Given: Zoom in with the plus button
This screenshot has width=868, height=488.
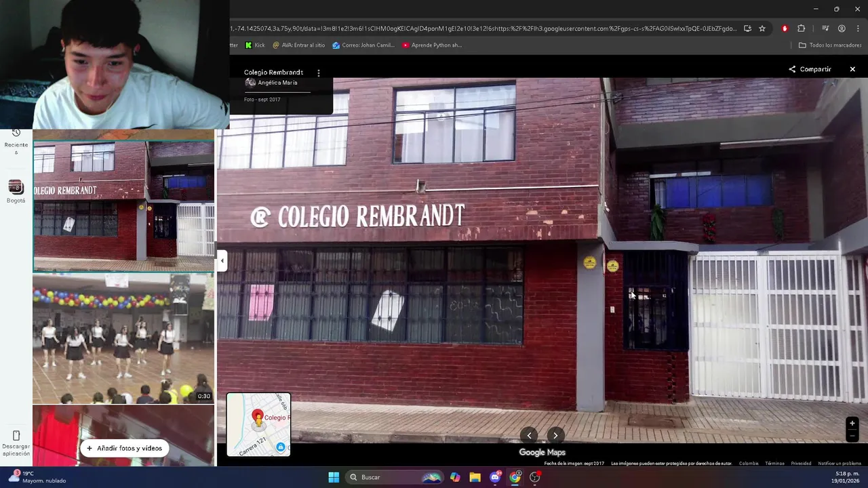Looking at the screenshot, I should coord(852,424).
